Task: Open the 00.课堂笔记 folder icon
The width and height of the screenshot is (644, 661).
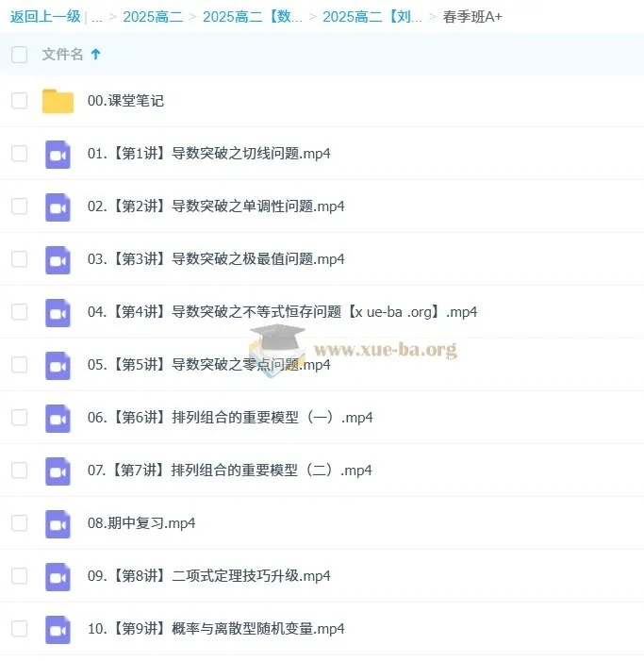Action: click(x=58, y=101)
